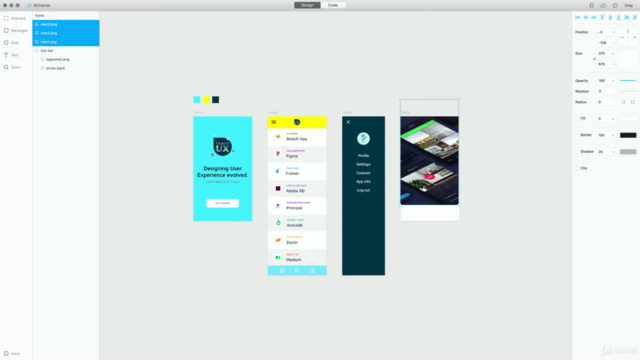Select the arrow_back layer
640x360 pixels.
[x=66, y=68]
